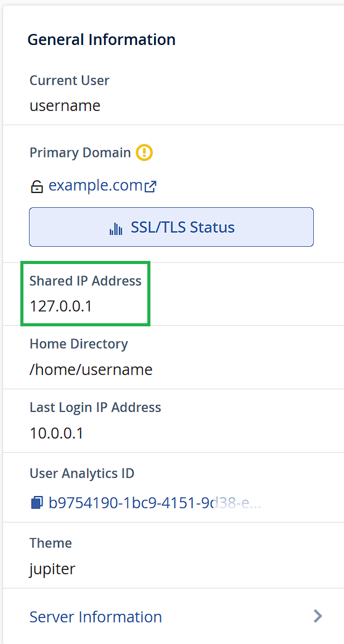Image resolution: width=344 pixels, height=644 pixels.
Task: Click the external link icon after example.com
Action: coord(150,187)
